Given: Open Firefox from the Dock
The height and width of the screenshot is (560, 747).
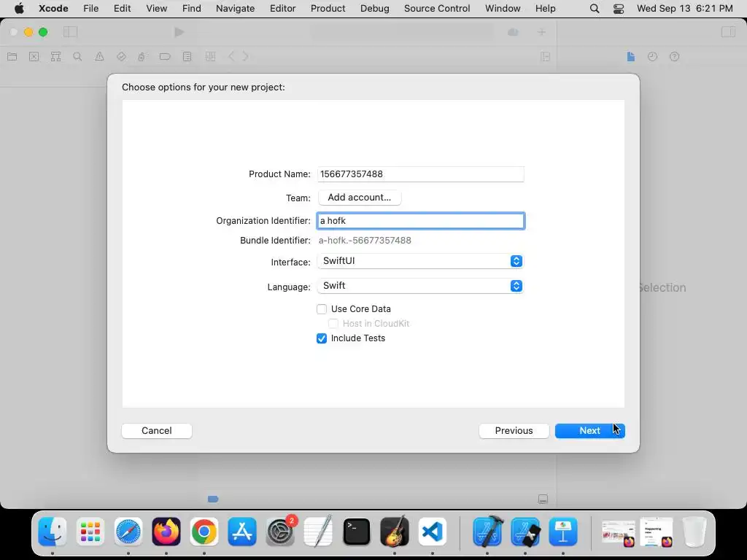Looking at the screenshot, I should [166, 532].
